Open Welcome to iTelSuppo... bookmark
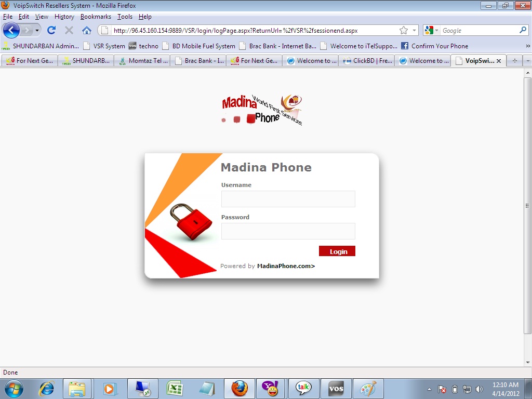 pos(359,46)
